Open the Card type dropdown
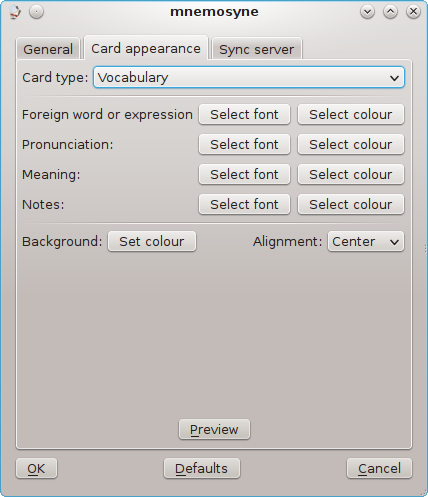Image resolution: width=428 pixels, height=497 pixels. click(x=249, y=77)
